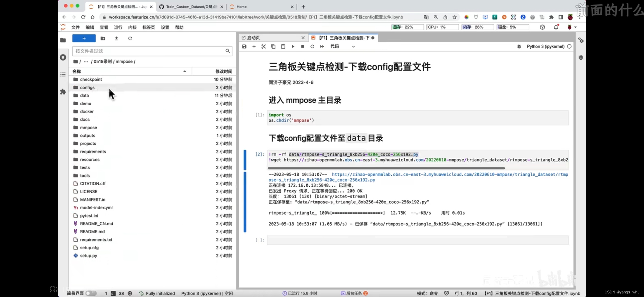Click the import os code cell
Screen dimensions: 644x297
click(x=417, y=118)
